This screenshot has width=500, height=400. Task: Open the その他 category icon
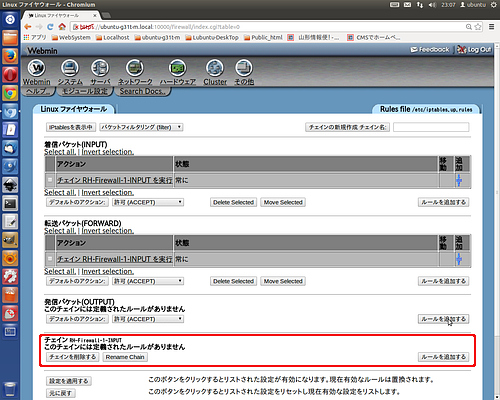[244, 68]
